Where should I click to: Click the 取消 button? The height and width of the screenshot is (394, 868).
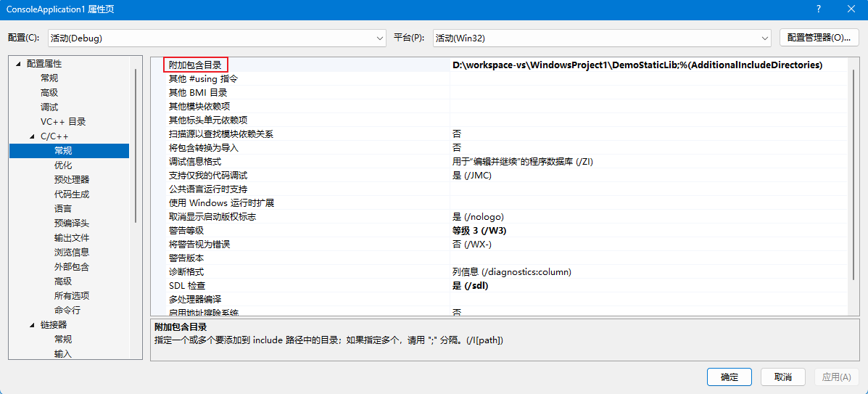[x=782, y=377]
